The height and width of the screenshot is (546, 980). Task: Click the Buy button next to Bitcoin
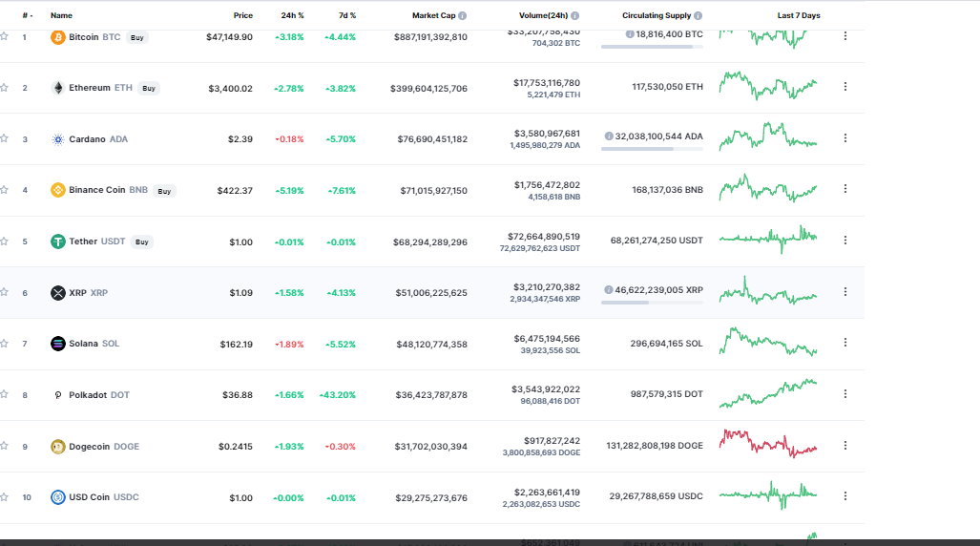[136, 37]
